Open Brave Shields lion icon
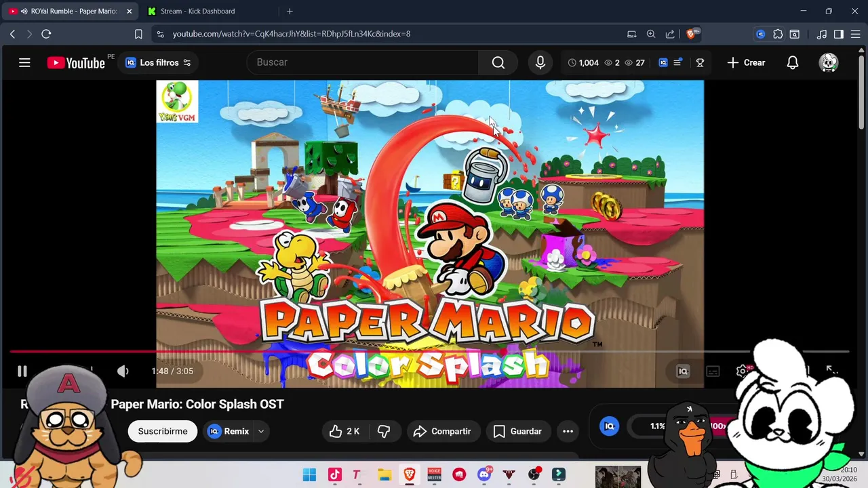 pos(692,34)
